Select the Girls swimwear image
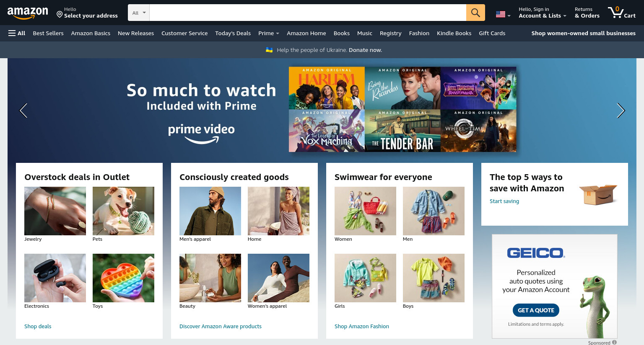644x345 pixels. coord(365,278)
